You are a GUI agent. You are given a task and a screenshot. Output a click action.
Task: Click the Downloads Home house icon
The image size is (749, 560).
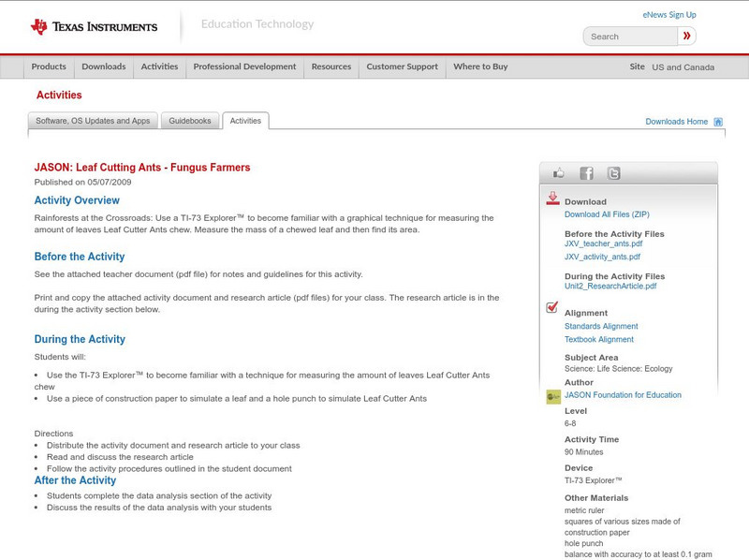718,122
